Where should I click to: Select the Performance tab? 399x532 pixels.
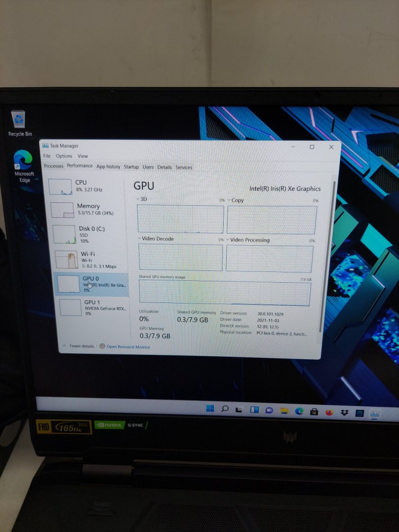(80, 166)
